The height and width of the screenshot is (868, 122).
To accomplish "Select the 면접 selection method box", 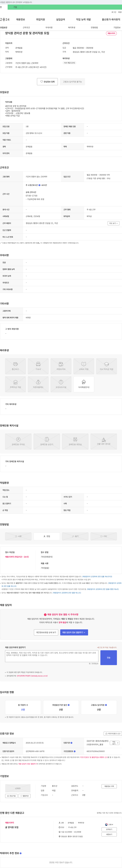I will click(47, 536).
